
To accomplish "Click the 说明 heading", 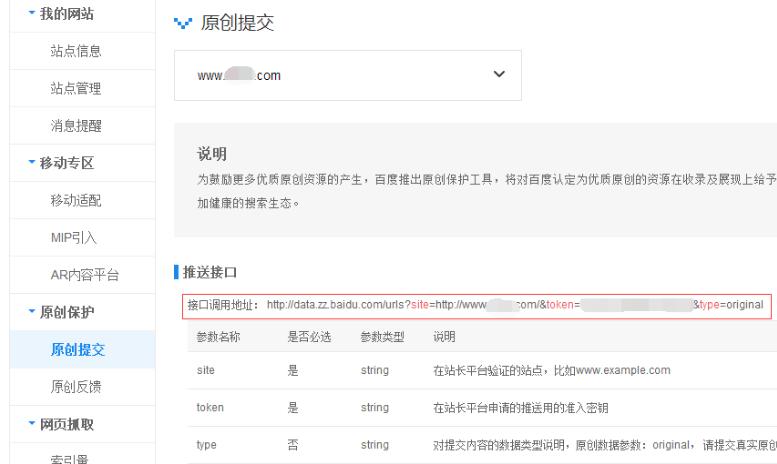I will [212, 154].
